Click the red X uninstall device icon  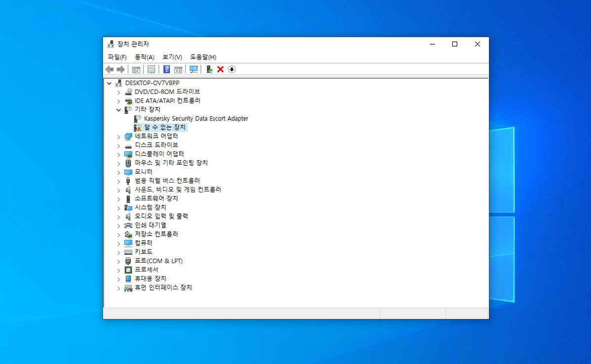pos(220,69)
